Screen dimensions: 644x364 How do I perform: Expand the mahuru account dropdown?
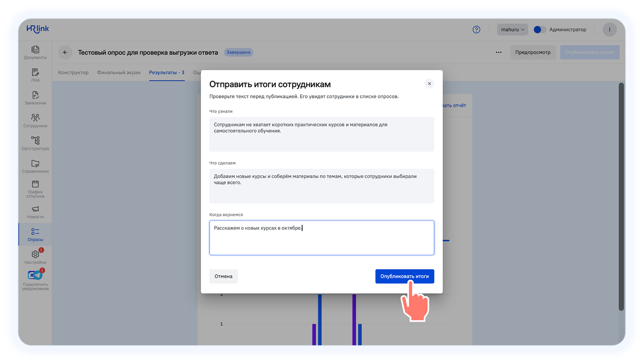(512, 29)
